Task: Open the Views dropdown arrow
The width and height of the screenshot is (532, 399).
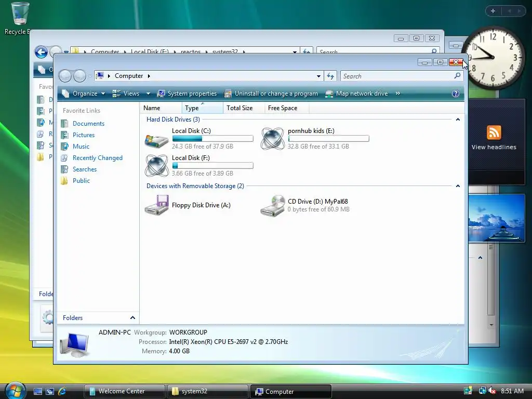Action: coord(148,94)
